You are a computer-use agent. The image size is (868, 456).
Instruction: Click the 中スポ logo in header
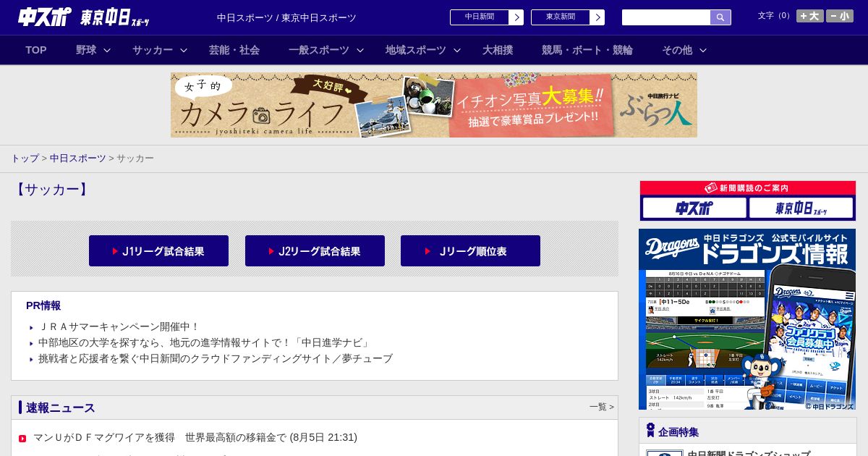(45, 17)
